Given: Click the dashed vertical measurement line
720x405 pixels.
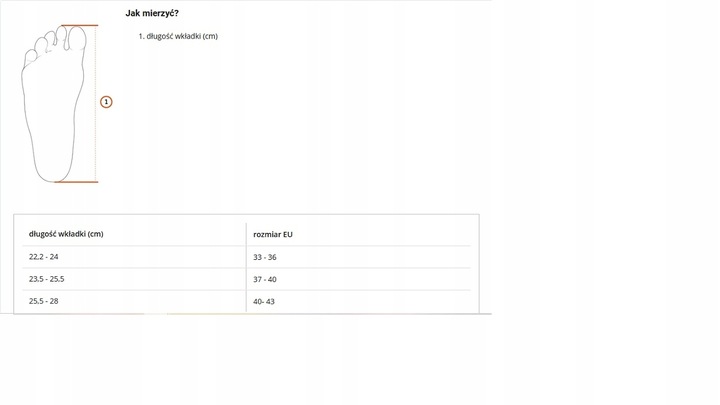Looking at the screenshot, I should pyautogui.click(x=96, y=140).
